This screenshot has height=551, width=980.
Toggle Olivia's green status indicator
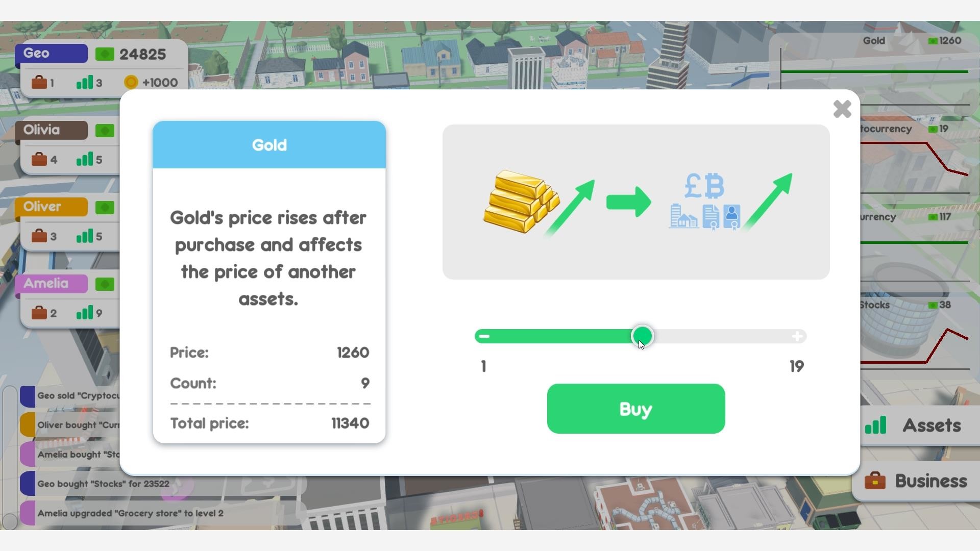pos(105,130)
